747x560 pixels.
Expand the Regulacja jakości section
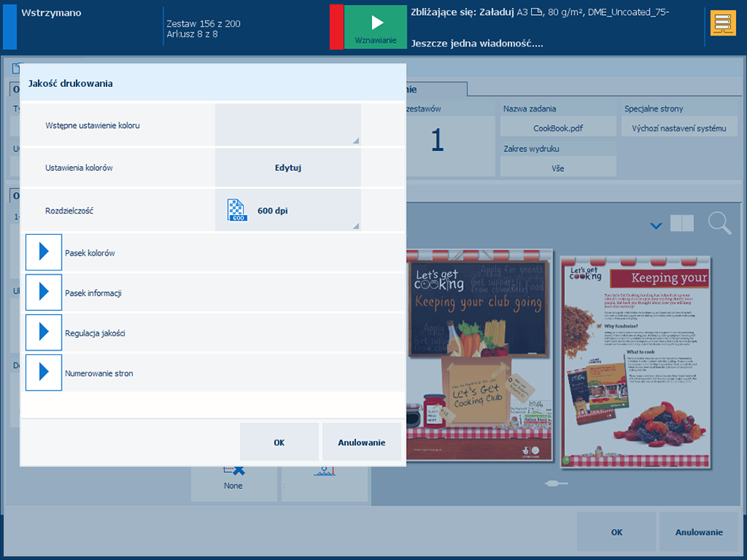[44, 332]
